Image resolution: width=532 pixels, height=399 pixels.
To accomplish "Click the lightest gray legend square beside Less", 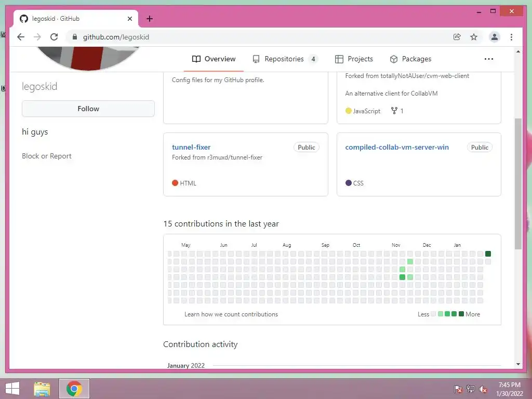I will click(433, 314).
